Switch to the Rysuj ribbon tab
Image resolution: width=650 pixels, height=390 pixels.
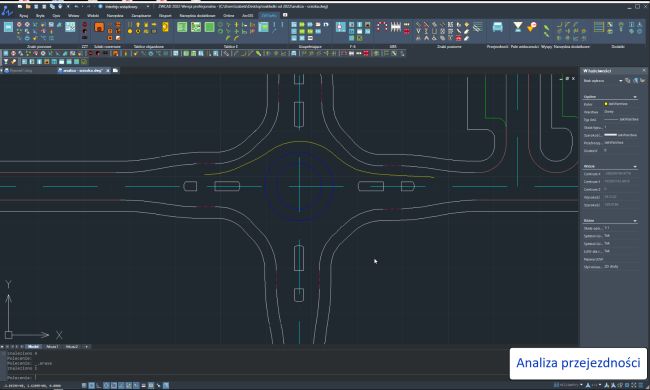coord(24,16)
